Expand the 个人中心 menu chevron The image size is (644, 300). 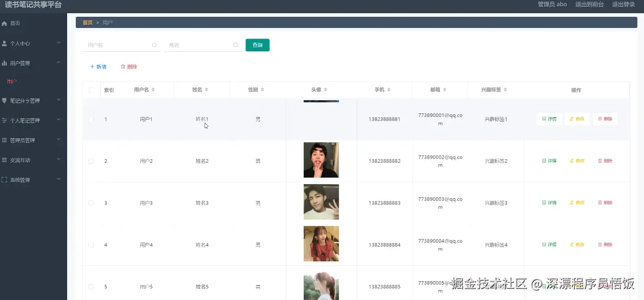coord(58,43)
